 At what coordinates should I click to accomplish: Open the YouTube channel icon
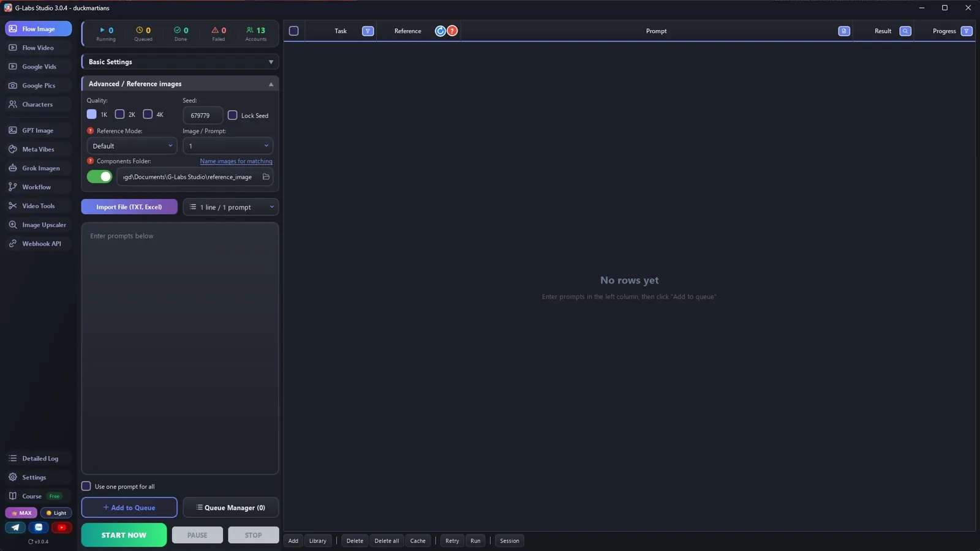[61, 527]
